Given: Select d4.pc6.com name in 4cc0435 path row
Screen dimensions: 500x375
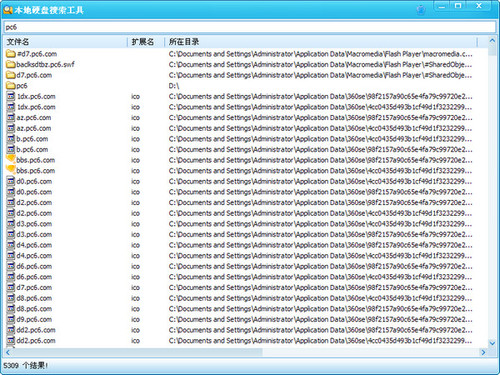Looking at the screenshot, I should point(34,256).
